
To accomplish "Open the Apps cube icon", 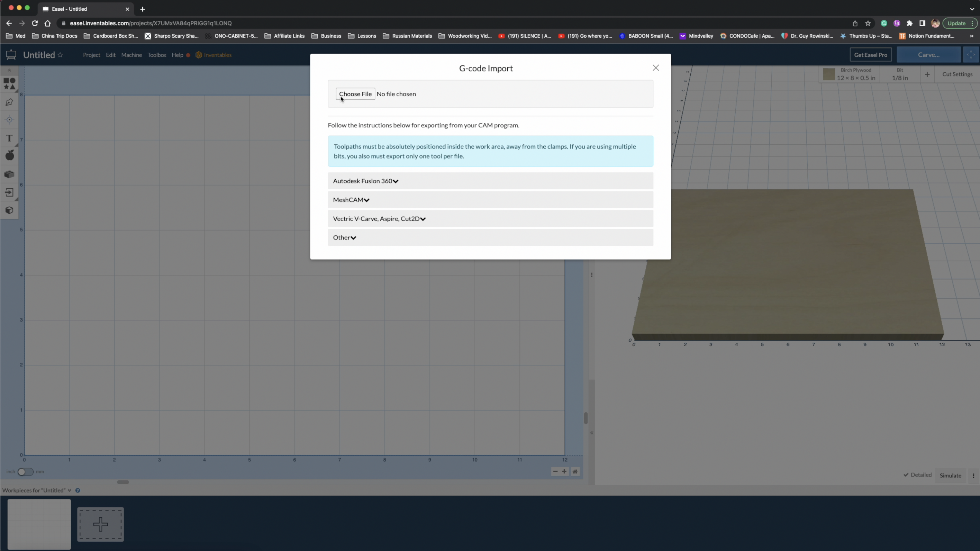I will pos(9,210).
